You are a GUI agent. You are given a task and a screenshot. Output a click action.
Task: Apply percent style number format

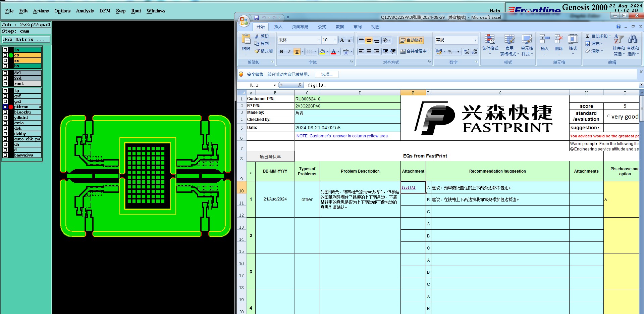click(450, 52)
